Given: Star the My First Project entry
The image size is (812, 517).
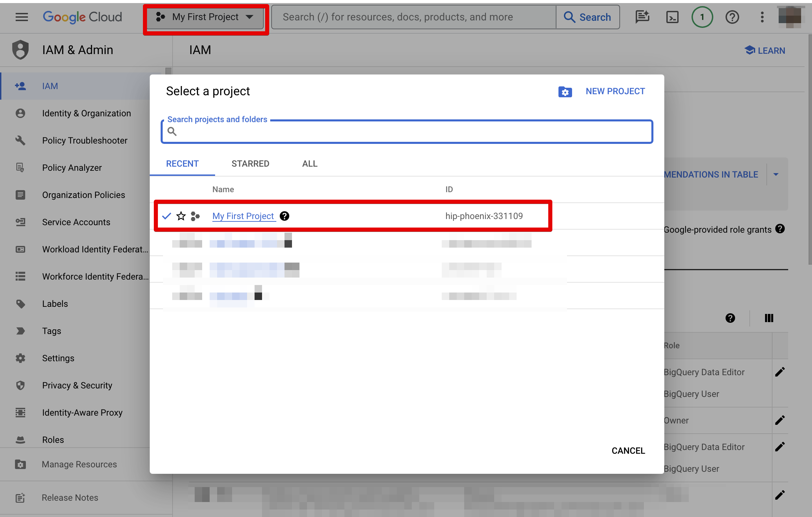Looking at the screenshot, I should click(x=181, y=216).
